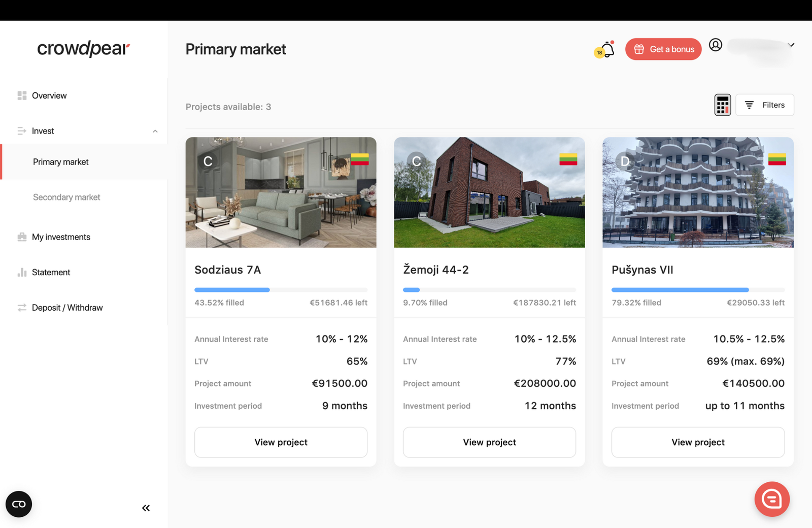This screenshot has width=812, height=528.
Task: Click the 79.32% filled label
Action: pyautogui.click(x=636, y=303)
